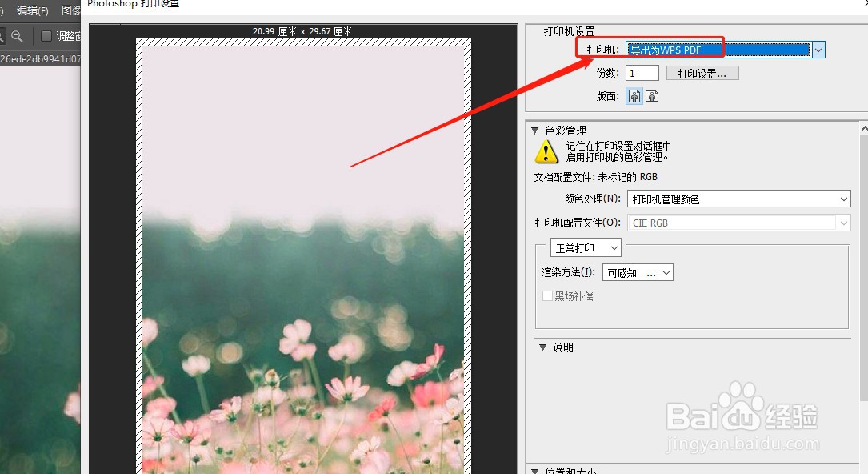Select landscape layout orientation icon
This screenshot has height=474, width=868.
(652, 96)
